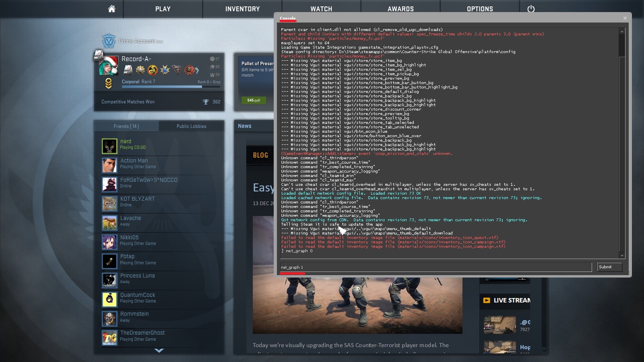Open the PLAY menu
Viewport: 644px width, 362px height.
[x=163, y=9]
